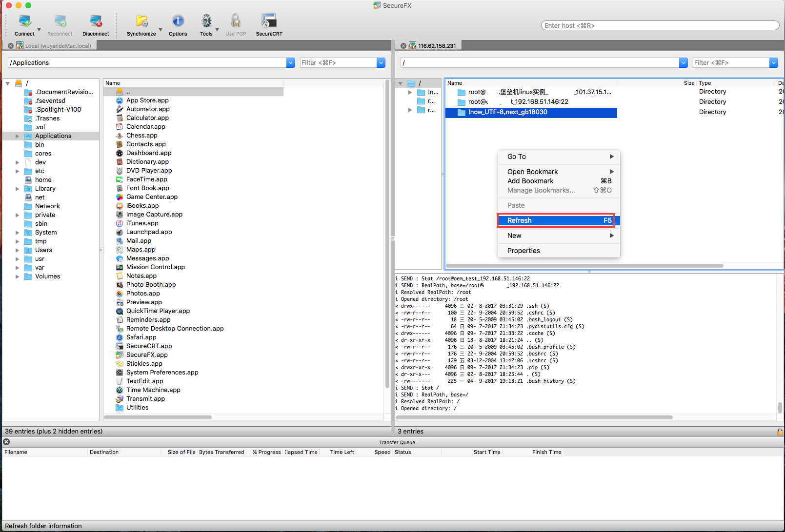Launch SecureCRT from the toolbar

269,22
